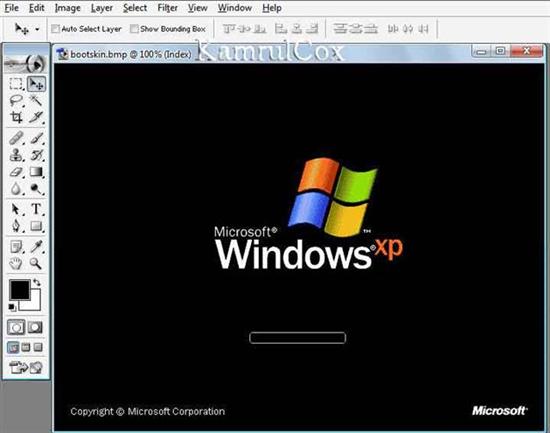This screenshot has height=433, width=550.
Task: Select the Notes tool
Action: (16, 247)
